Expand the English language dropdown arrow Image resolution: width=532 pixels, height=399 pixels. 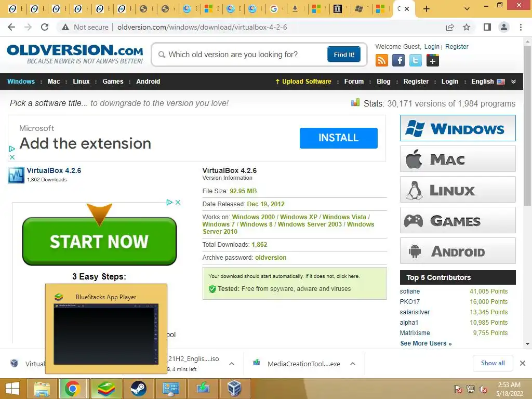(513, 82)
